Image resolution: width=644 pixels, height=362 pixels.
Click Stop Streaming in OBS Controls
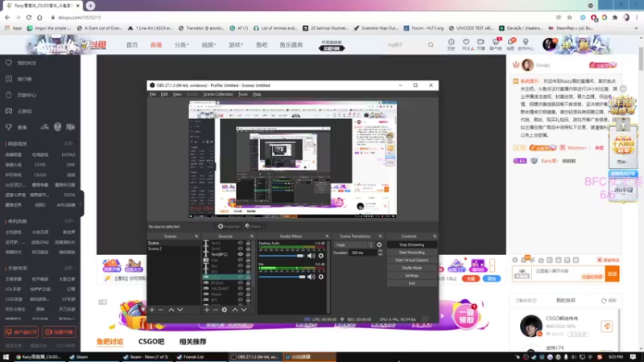pyautogui.click(x=411, y=245)
